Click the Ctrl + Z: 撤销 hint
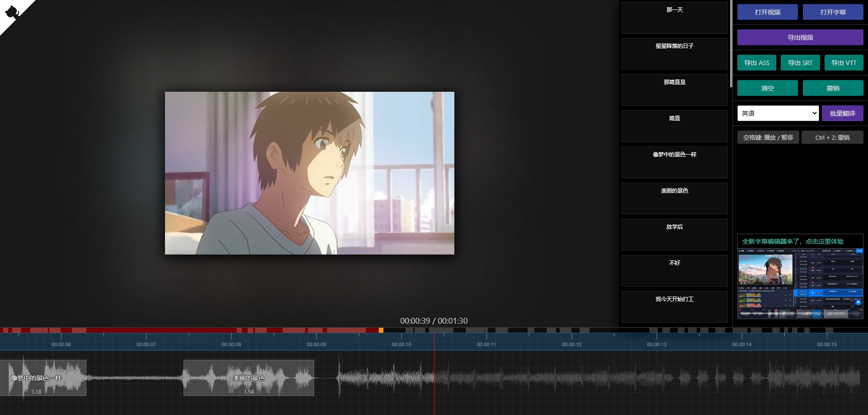This screenshot has height=415, width=868. coord(832,137)
